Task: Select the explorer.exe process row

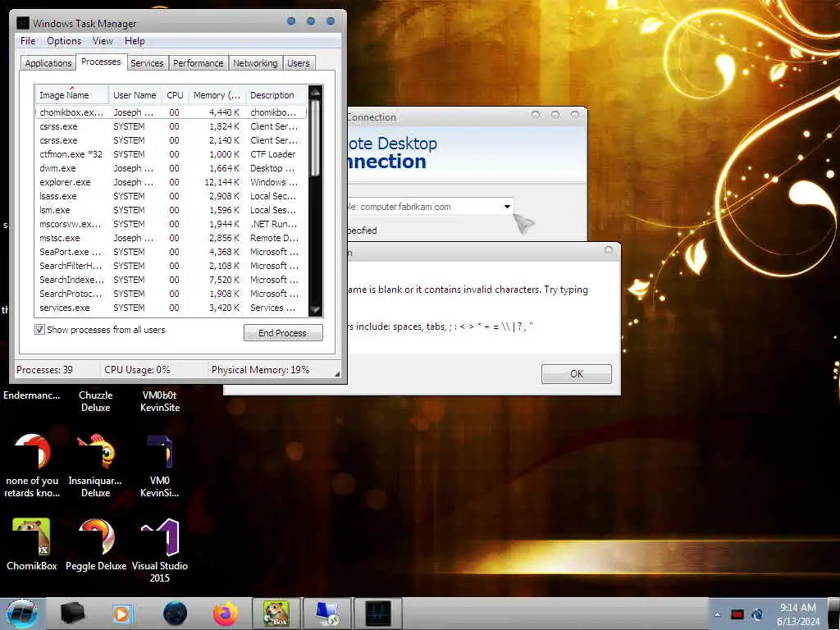Action: coord(171,182)
